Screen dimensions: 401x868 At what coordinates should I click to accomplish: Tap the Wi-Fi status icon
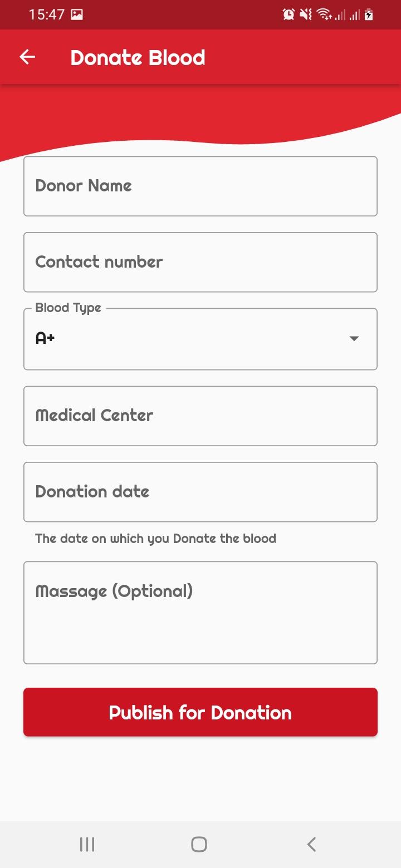click(x=324, y=14)
